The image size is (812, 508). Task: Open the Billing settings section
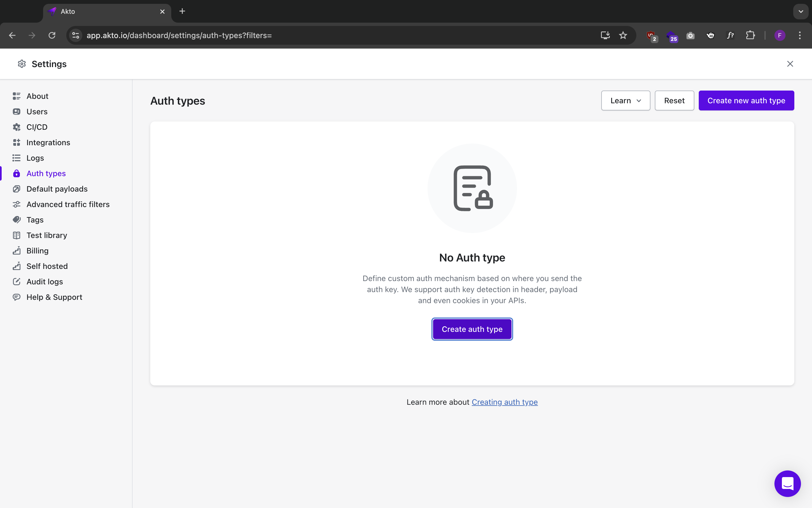coord(37,251)
